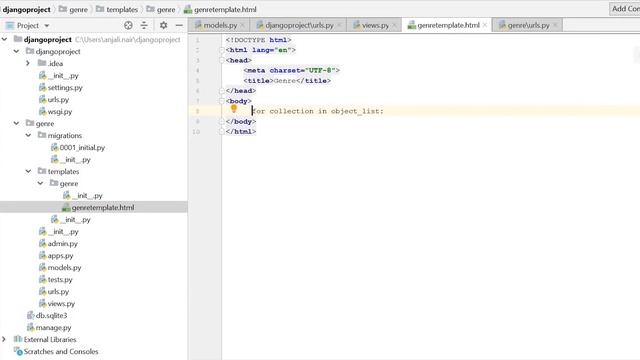The image size is (640, 360).
Task: Click djangoproject in the breadcrumb bar
Action: (27, 9)
